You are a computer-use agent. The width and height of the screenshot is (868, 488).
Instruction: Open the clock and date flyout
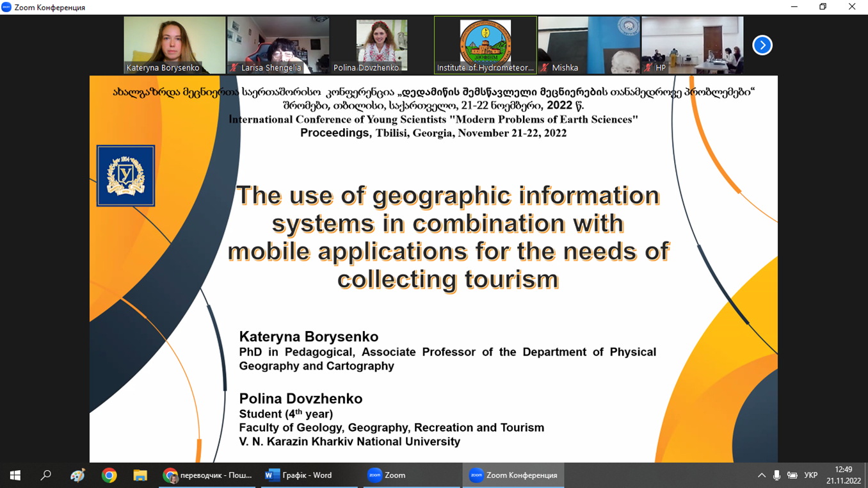pyautogui.click(x=843, y=475)
